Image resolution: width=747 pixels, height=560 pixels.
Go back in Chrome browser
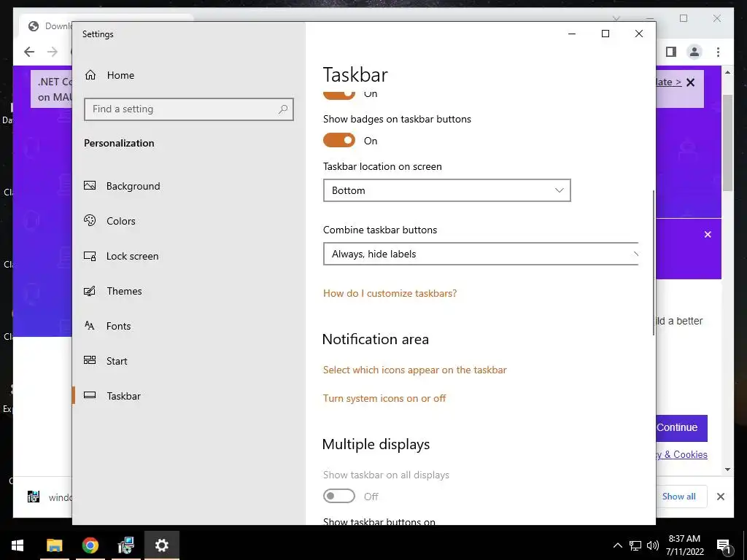pyautogui.click(x=29, y=52)
